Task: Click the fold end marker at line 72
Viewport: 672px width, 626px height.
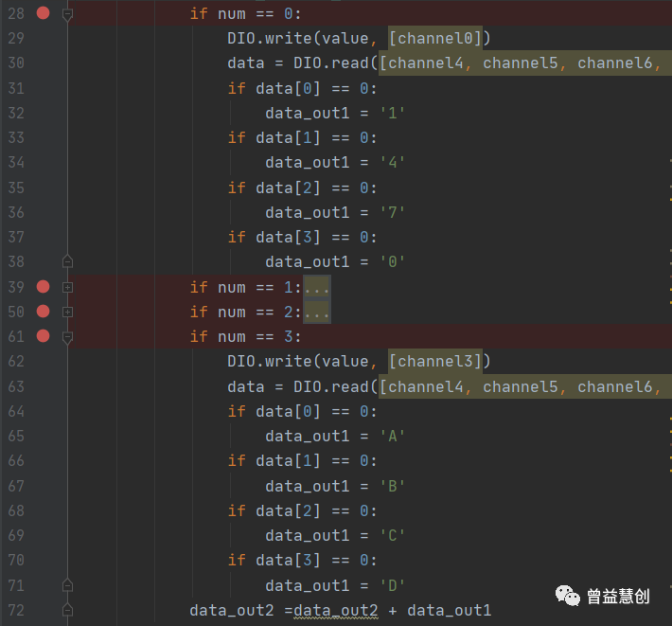Action: click(x=67, y=610)
